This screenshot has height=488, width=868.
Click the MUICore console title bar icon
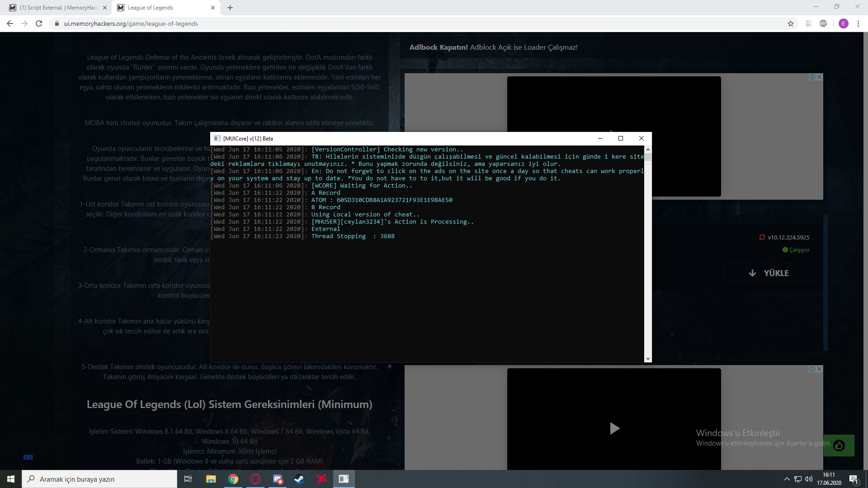217,138
